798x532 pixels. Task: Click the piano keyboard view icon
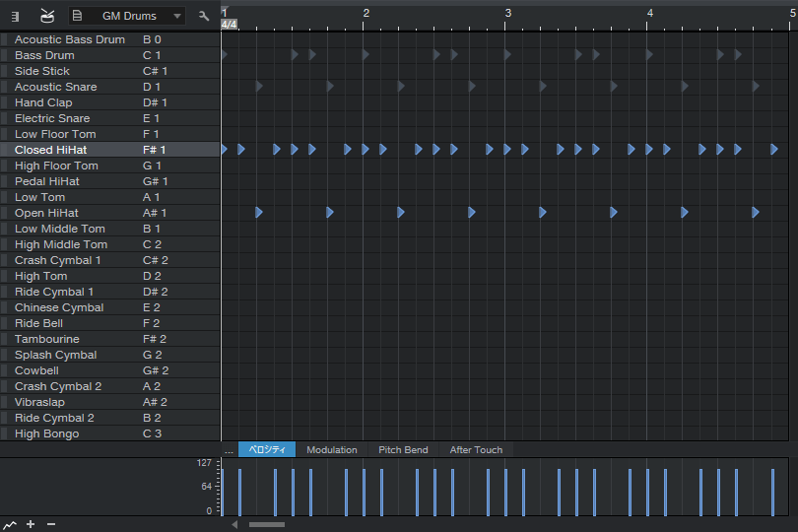[x=15, y=16]
